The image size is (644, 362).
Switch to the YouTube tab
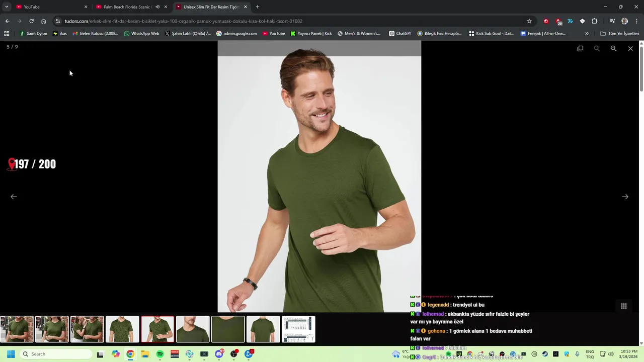(50, 7)
